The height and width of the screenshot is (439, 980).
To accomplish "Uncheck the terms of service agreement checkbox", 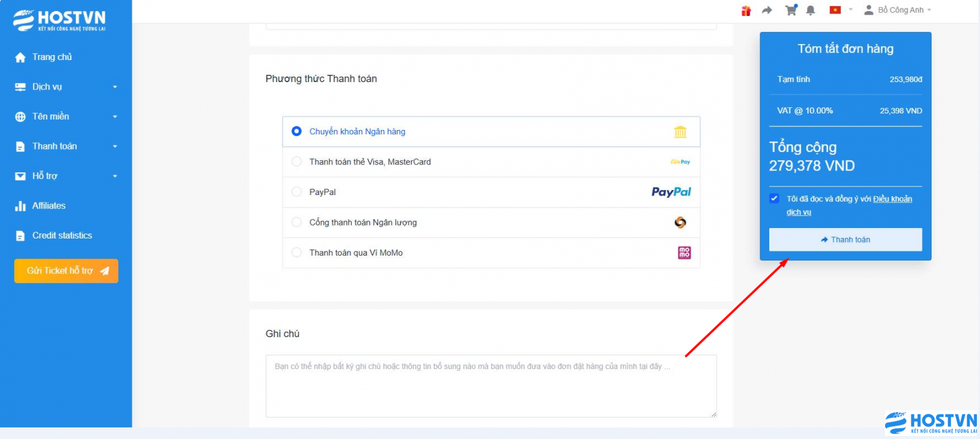I will click(x=774, y=199).
